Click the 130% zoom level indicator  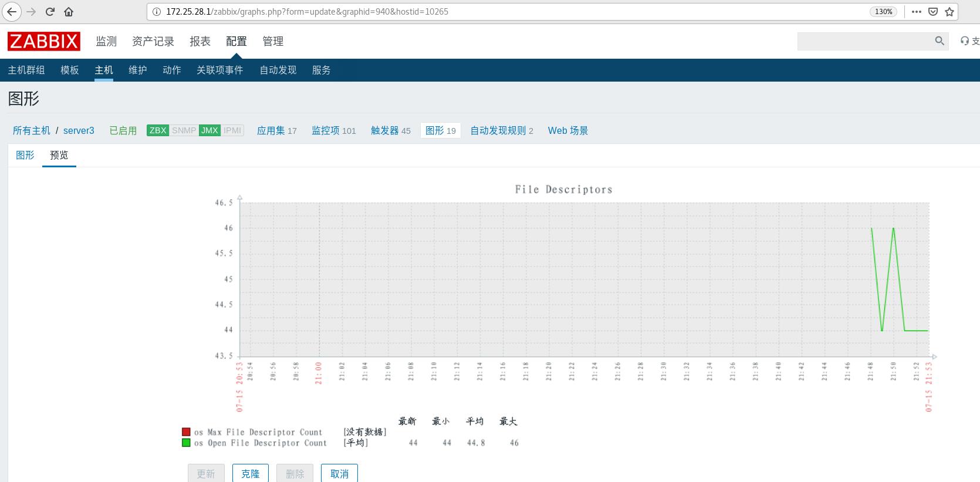click(x=883, y=12)
